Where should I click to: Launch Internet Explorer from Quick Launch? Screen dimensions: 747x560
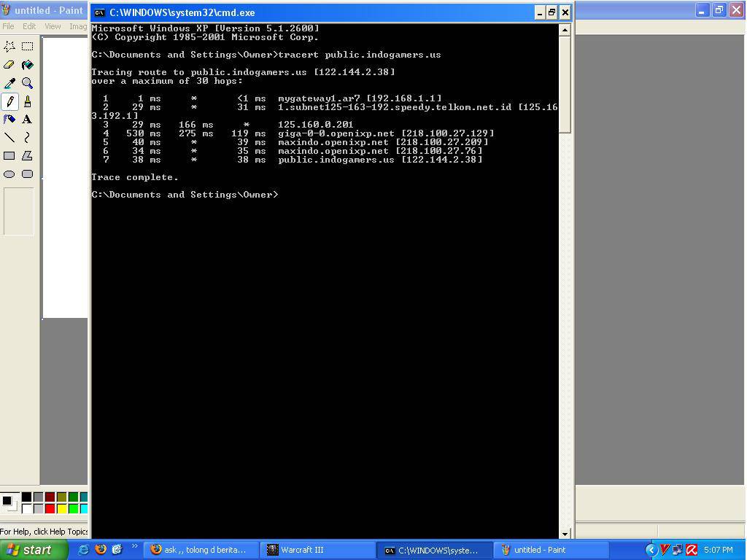pyautogui.click(x=83, y=550)
